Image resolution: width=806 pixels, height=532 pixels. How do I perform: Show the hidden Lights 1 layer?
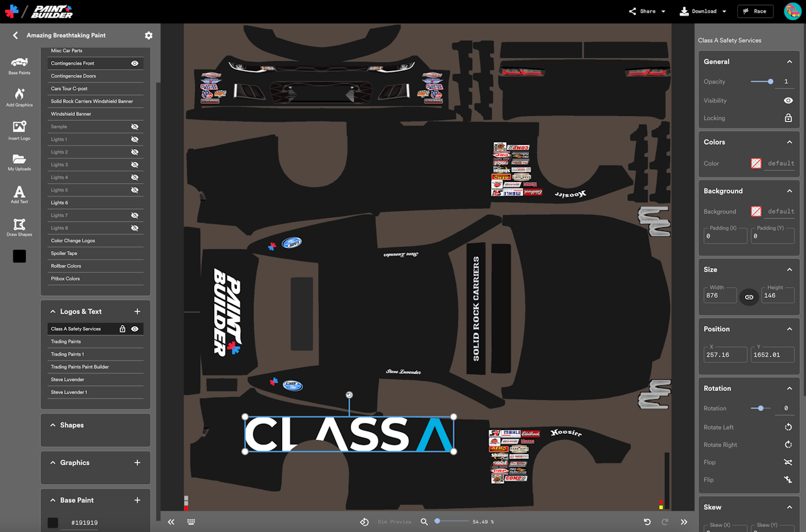click(135, 139)
